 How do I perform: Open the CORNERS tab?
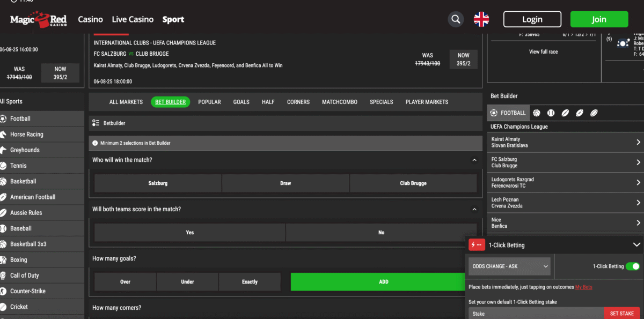point(298,102)
